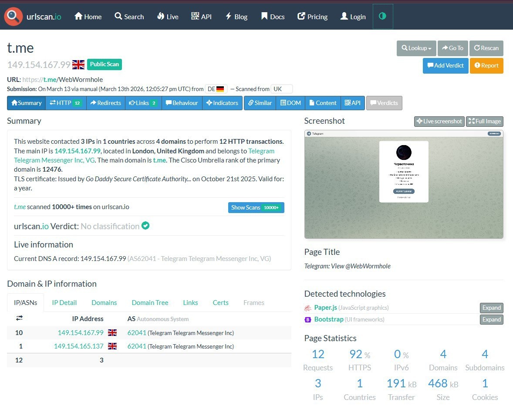The image size is (513, 420).
Task: Open the Pricing page
Action: 312,17
